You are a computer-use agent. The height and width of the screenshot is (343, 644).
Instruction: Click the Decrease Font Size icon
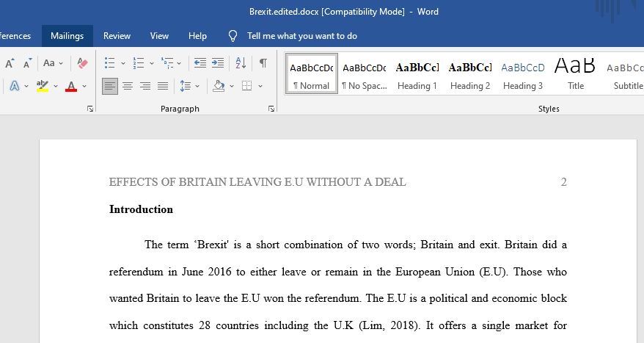coord(28,63)
